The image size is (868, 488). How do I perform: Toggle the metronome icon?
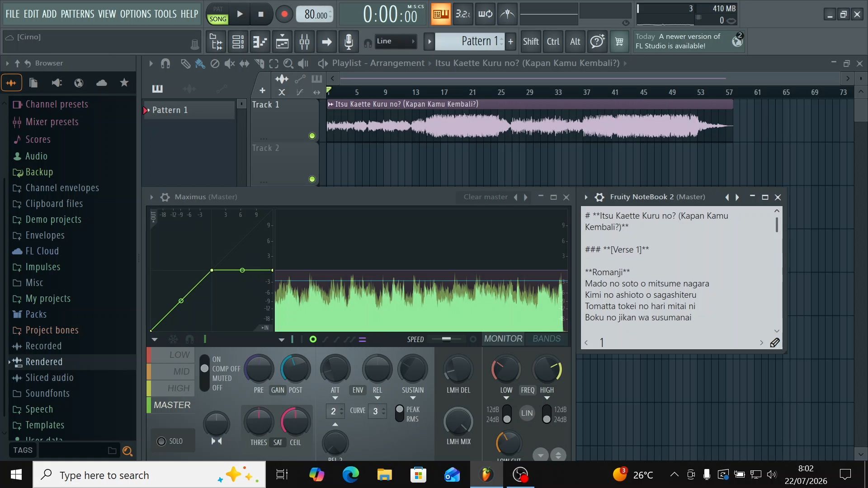(x=507, y=14)
